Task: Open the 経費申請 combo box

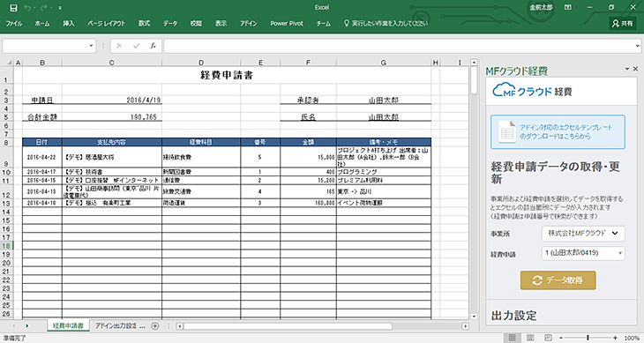Action: (x=583, y=254)
